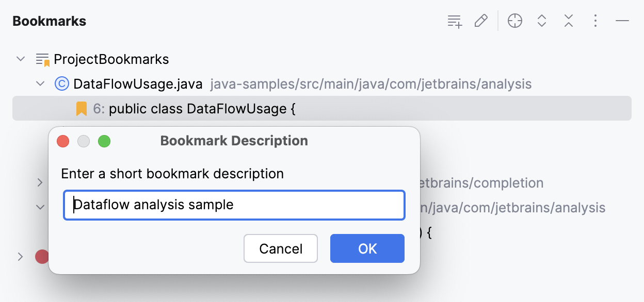Collapse all bookmarks using the collapse-all icon

[x=568, y=21]
